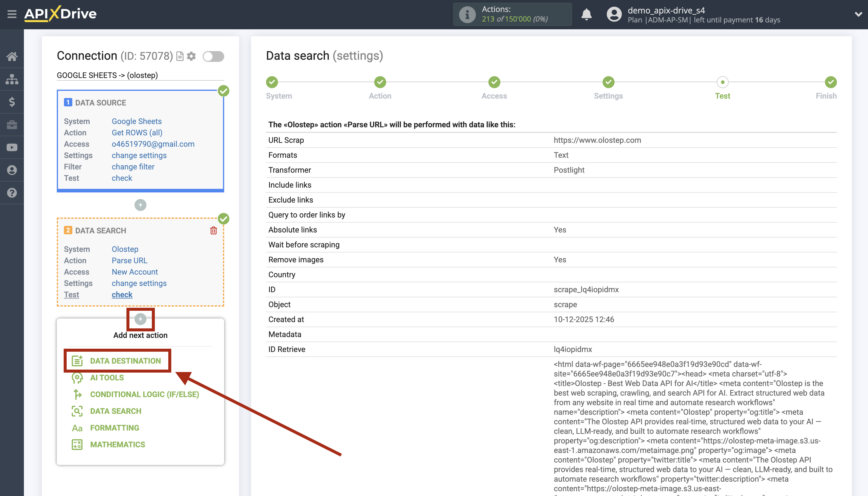Choose Mathematics from the action list

tap(117, 445)
